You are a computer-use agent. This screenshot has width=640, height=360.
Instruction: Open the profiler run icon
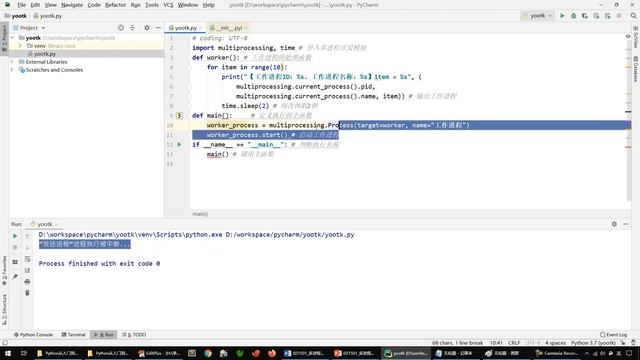596,16
